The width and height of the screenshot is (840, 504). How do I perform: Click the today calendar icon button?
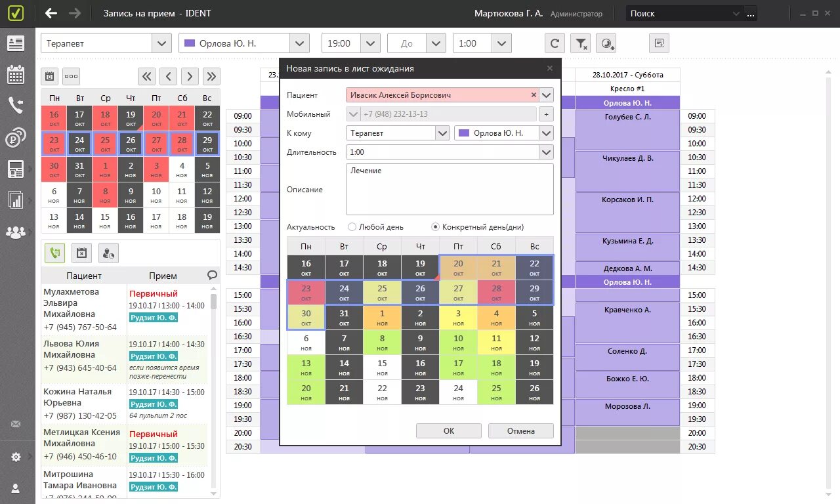click(x=50, y=76)
